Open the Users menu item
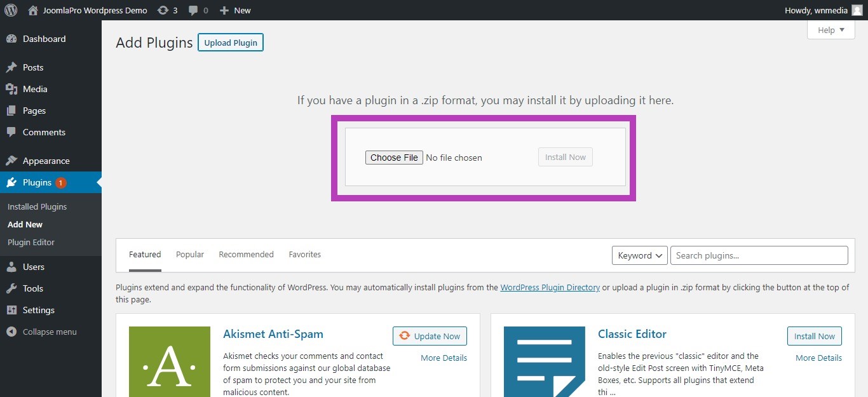 pyautogui.click(x=51, y=267)
